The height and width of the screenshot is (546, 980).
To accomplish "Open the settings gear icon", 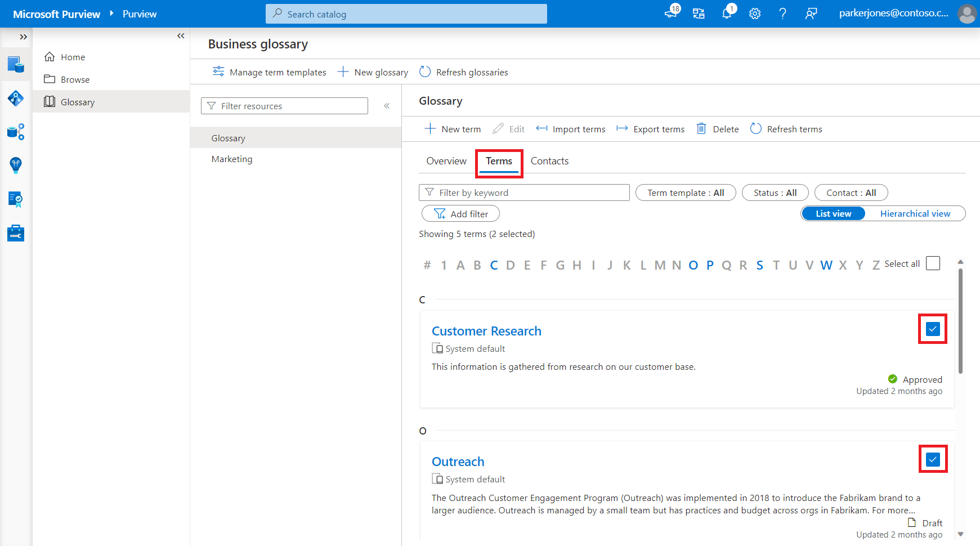I will point(755,14).
